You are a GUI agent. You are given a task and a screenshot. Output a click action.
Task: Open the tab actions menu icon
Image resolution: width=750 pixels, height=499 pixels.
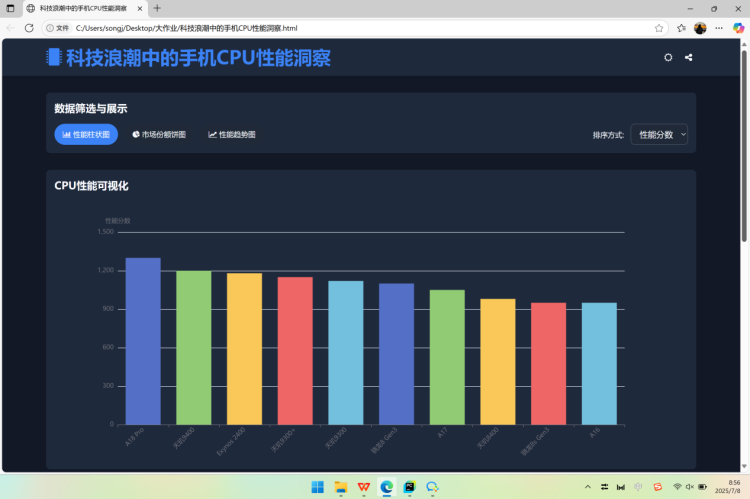tap(10, 8)
